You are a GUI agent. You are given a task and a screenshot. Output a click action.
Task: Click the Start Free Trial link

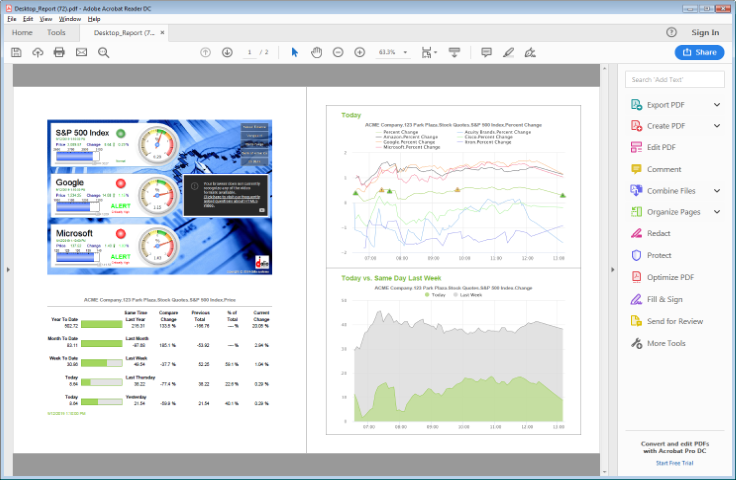tap(675, 463)
